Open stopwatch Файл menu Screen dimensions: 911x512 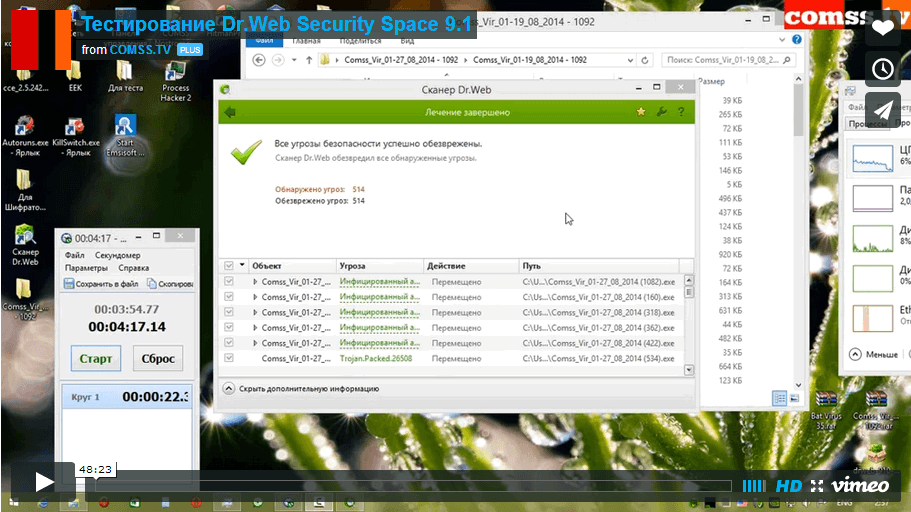(74, 255)
